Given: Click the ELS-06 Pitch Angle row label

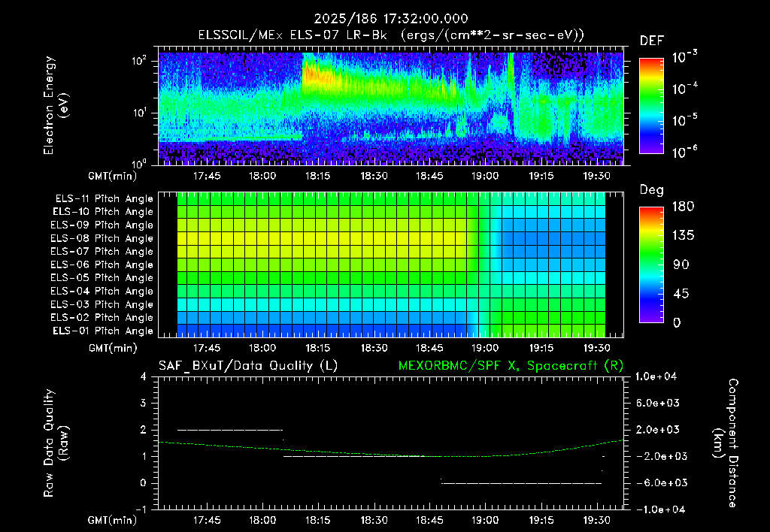Looking at the screenshot, I should pyautogui.click(x=102, y=264).
